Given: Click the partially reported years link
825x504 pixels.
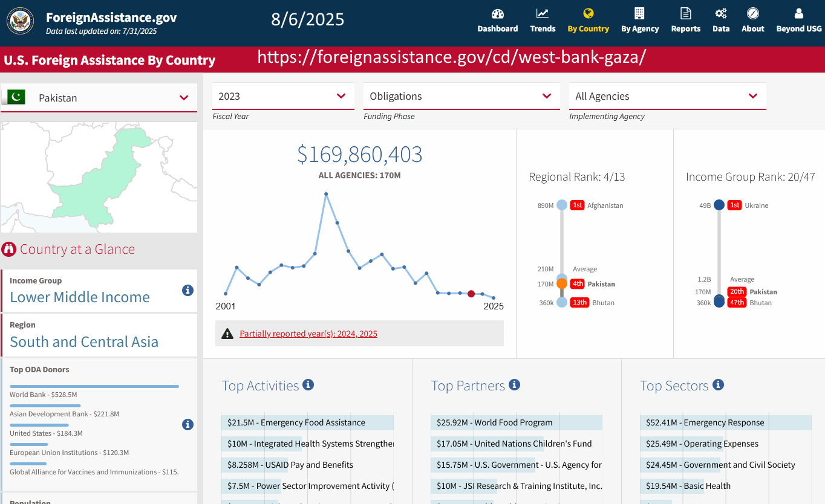Looking at the screenshot, I should tap(308, 334).
